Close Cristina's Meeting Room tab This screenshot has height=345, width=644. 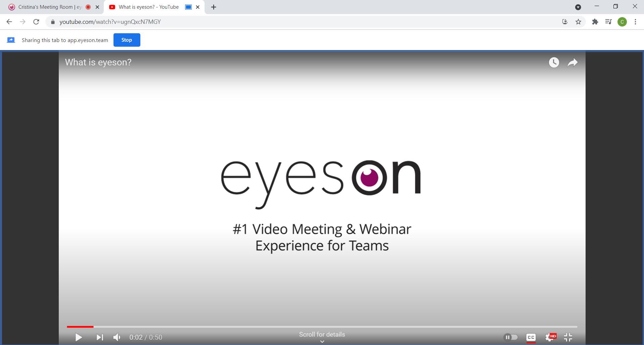97,7
